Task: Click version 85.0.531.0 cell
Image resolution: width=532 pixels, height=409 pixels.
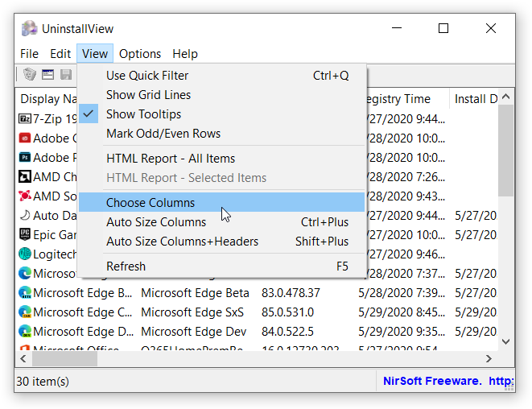Action: [287, 312]
